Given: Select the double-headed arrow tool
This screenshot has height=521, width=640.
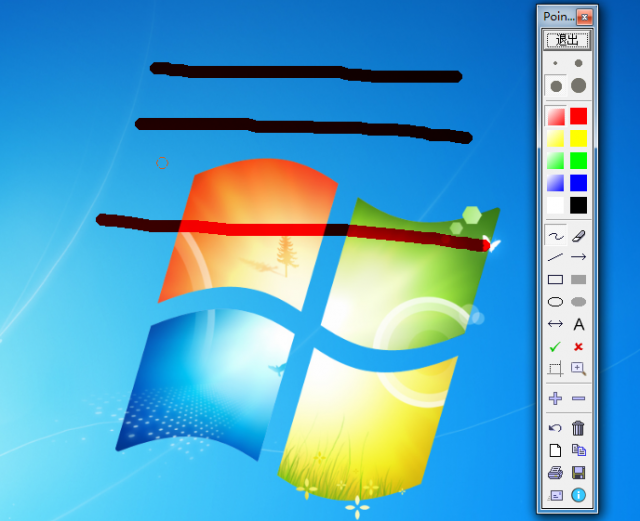Looking at the screenshot, I should (x=555, y=324).
